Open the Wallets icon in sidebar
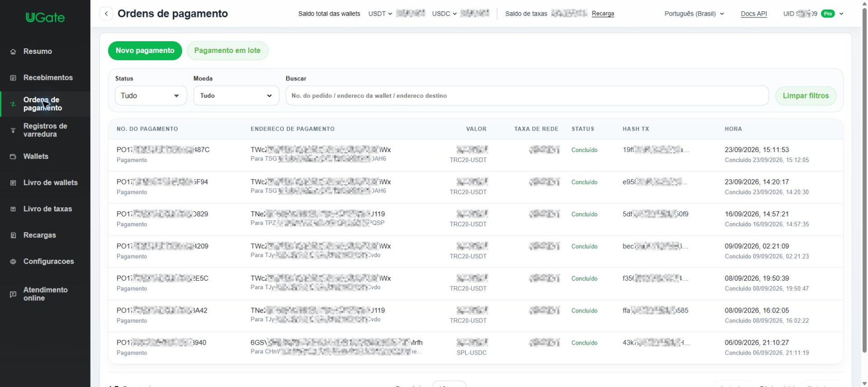Image resolution: width=868 pixels, height=387 pixels. [x=13, y=157]
